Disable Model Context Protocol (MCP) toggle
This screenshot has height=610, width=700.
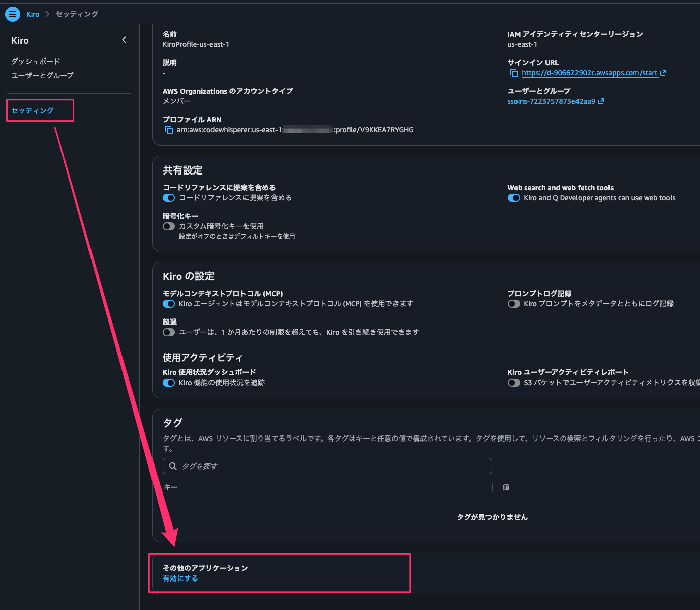tap(169, 304)
